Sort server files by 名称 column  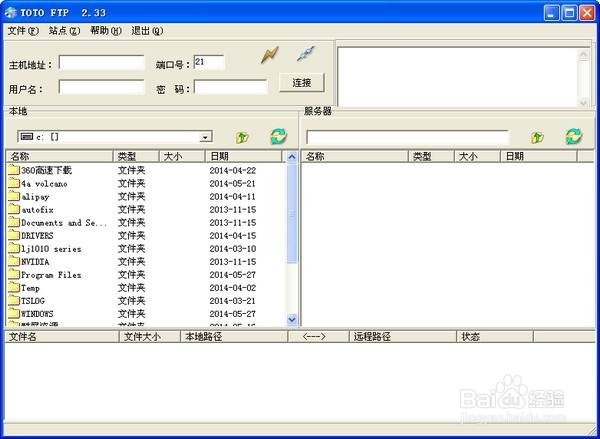click(x=355, y=156)
